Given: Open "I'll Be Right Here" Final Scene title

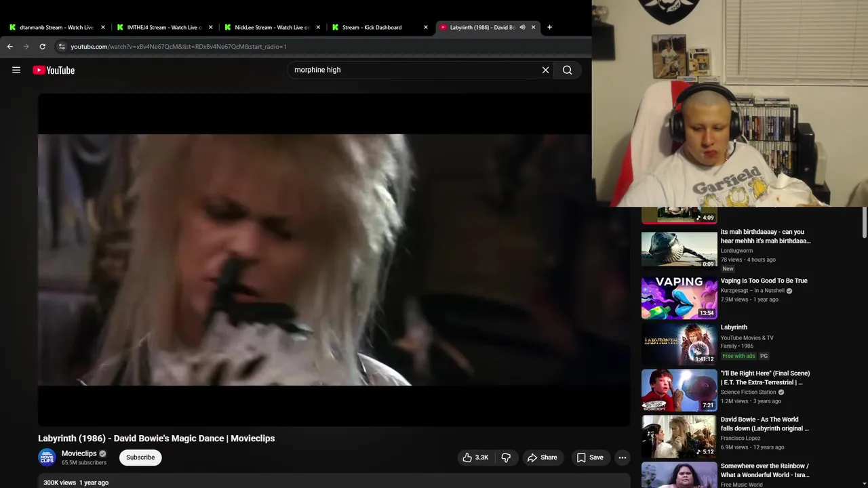Looking at the screenshot, I should (765, 378).
